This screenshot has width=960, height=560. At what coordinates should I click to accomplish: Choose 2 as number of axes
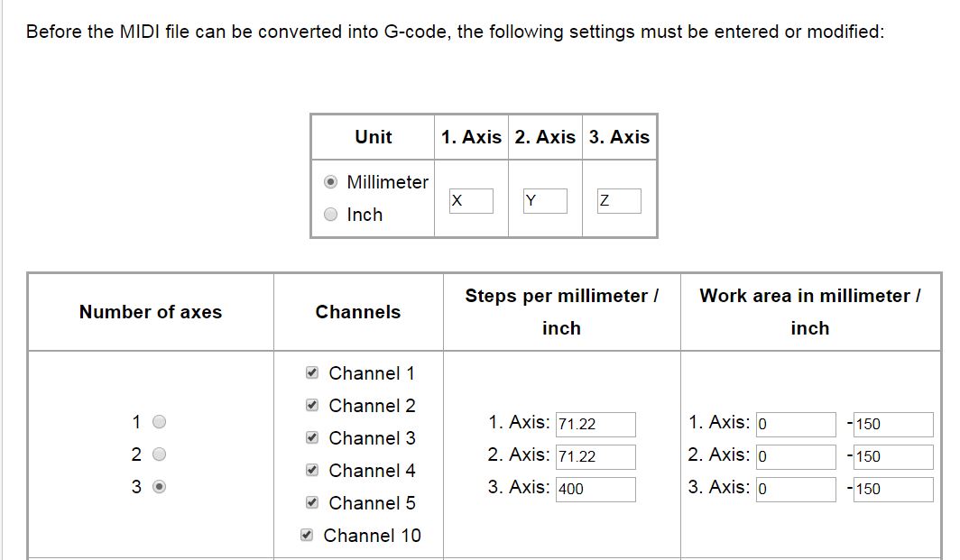[160, 454]
